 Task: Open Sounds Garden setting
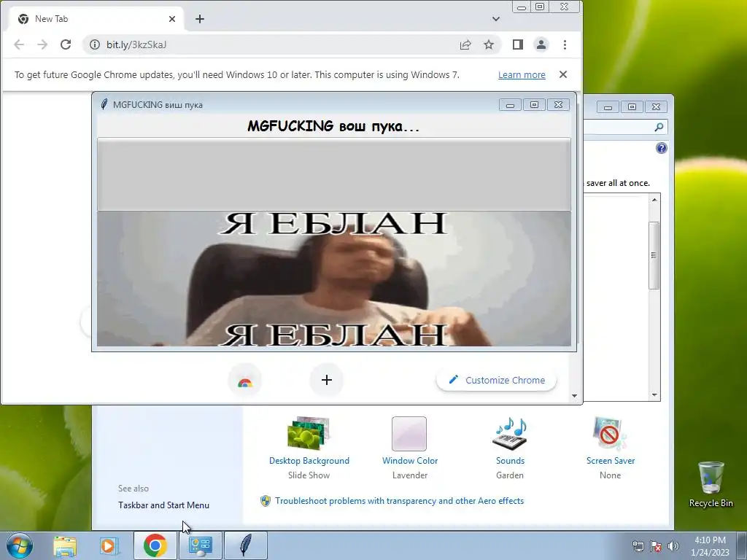coord(510,448)
